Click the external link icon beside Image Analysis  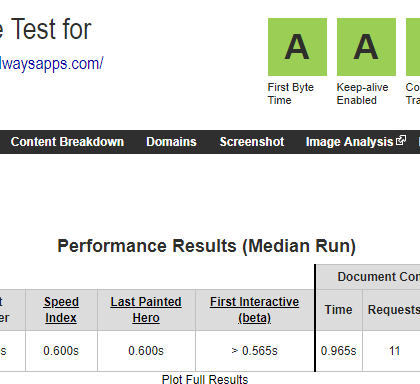[x=401, y=141]
